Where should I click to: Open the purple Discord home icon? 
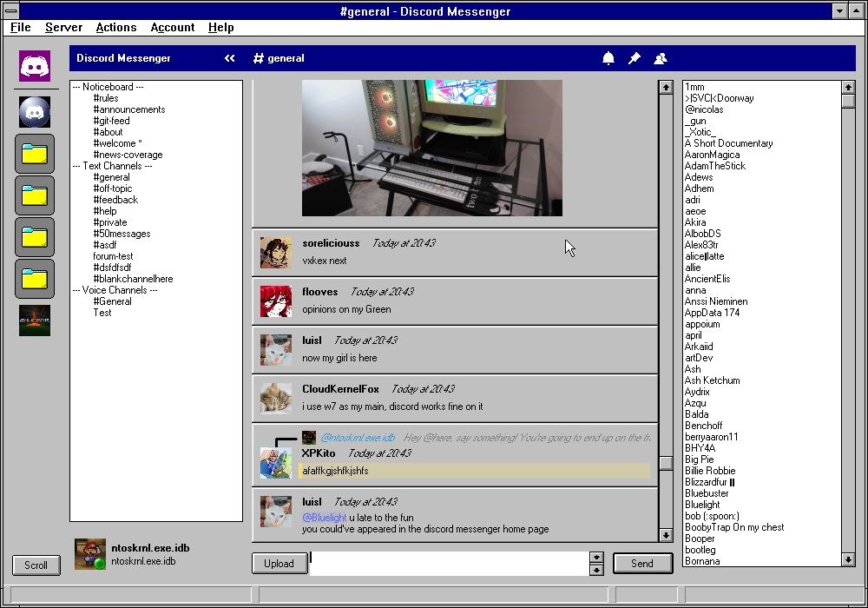pos(35,66)
